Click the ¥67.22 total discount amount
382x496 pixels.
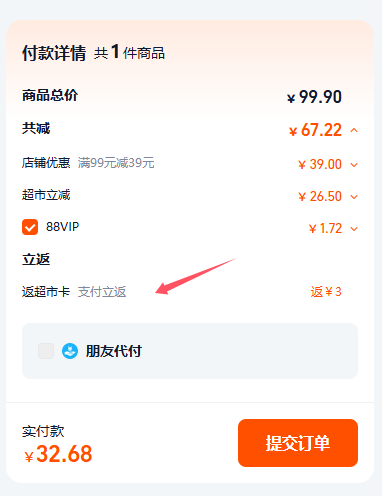point(315,130)
